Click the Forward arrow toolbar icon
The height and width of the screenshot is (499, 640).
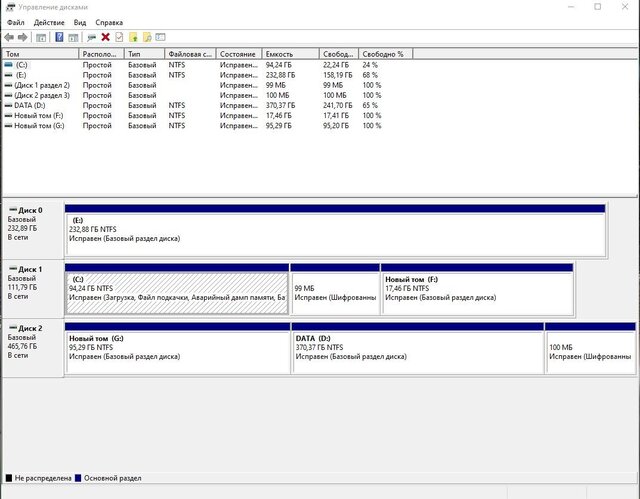[x=23, y=37]
